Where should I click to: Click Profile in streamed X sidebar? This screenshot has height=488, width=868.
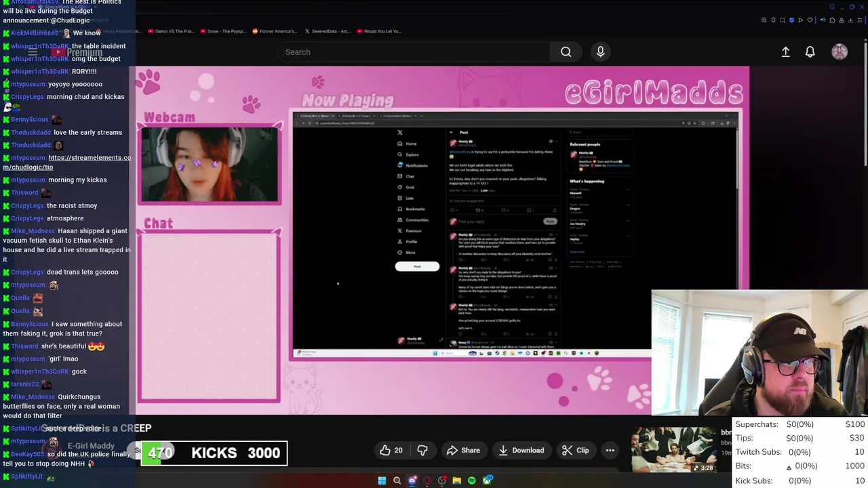[x=408, y=241]
